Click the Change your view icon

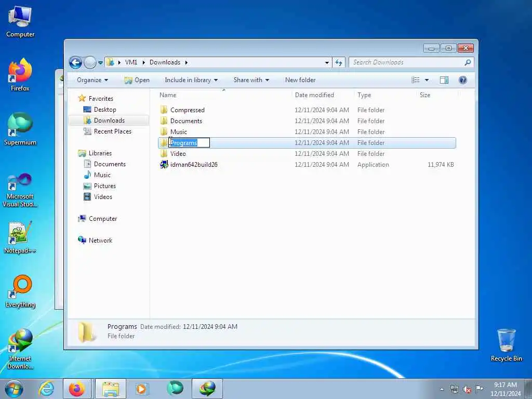[x=415, y=80]
